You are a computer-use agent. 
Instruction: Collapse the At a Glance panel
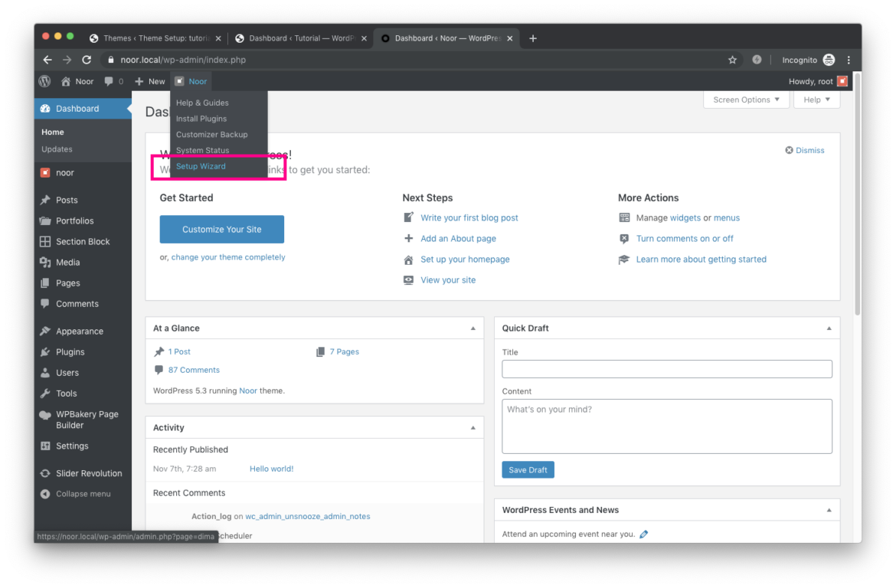(473, 328)
